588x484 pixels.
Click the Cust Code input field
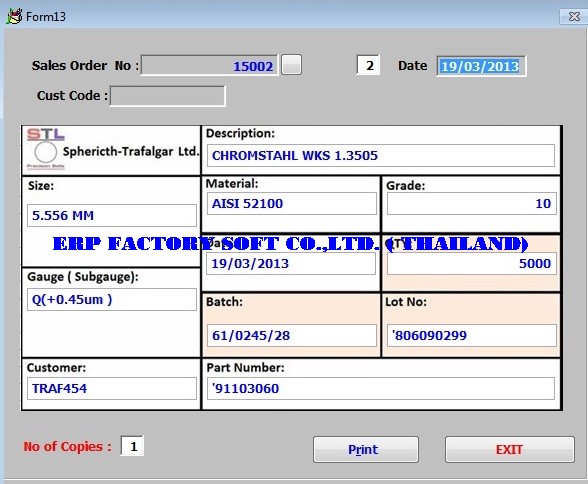coord(168,96)
